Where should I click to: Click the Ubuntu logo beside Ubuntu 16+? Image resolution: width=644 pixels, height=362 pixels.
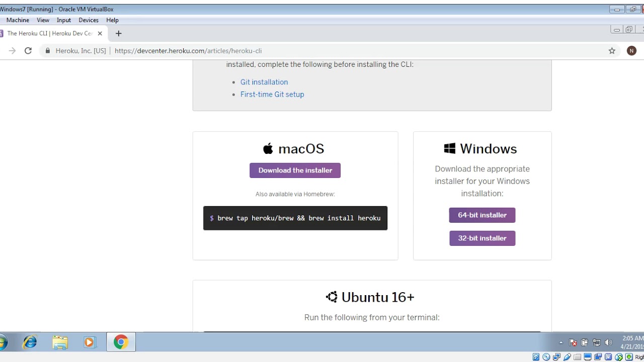click(x=332, y=297)
